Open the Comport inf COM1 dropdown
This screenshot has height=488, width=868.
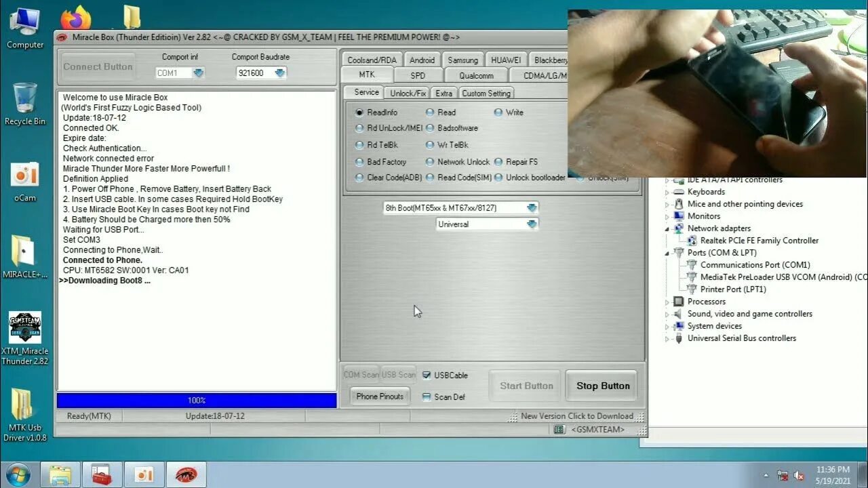point(198,73)
